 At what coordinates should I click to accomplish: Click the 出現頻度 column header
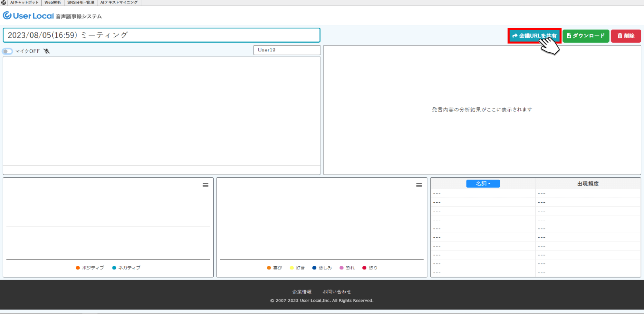point(588,184)
